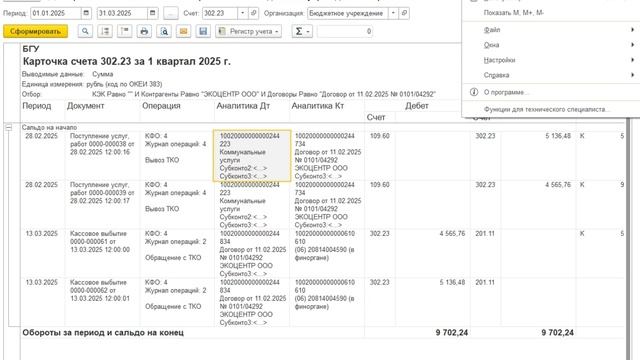
Task: Send the report by email icon
Action: pos(183,31)
